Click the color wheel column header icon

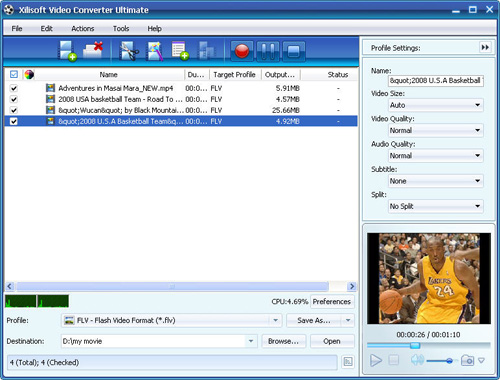click(29, 75)
